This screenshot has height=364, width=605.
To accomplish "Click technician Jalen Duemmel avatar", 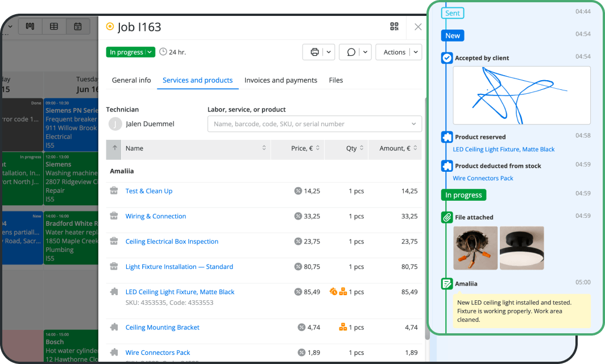I will 115,124.
